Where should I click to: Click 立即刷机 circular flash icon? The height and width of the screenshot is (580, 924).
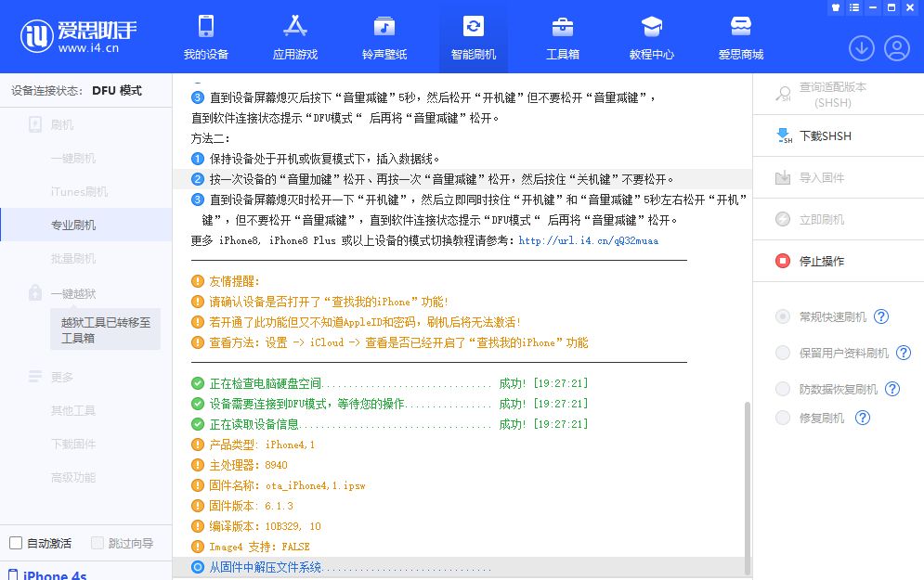783,219
